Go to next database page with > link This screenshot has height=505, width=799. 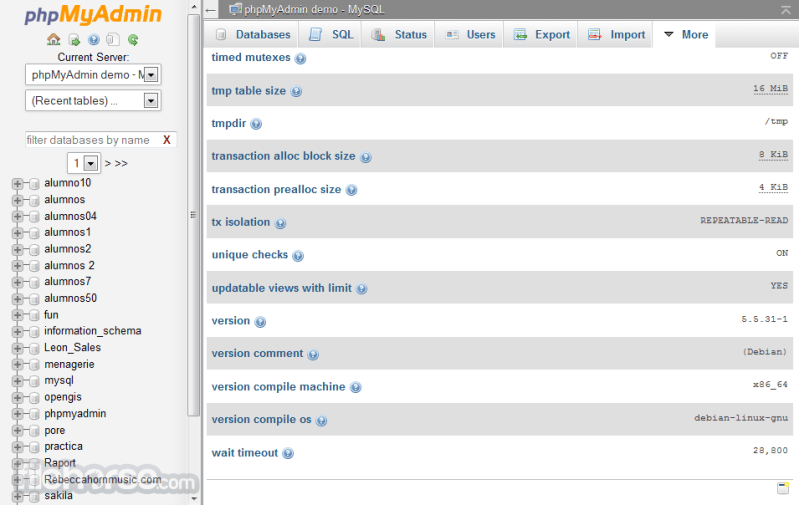click(x=108, y=164)
